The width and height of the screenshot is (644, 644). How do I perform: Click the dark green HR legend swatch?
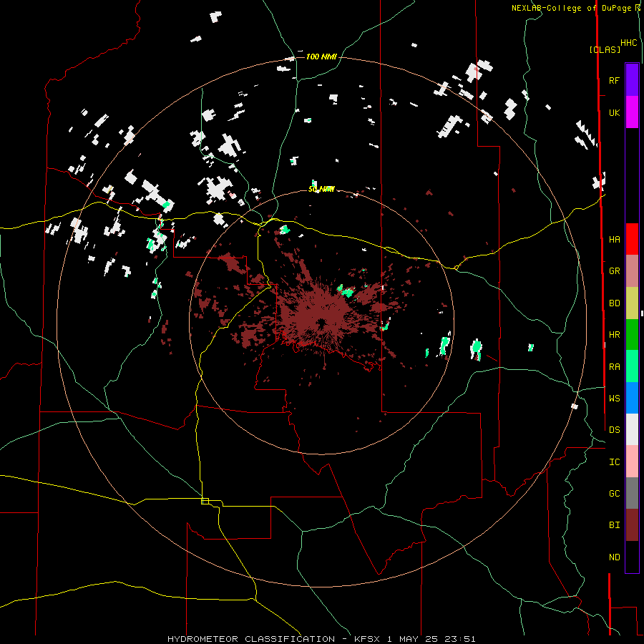[632, 334]
